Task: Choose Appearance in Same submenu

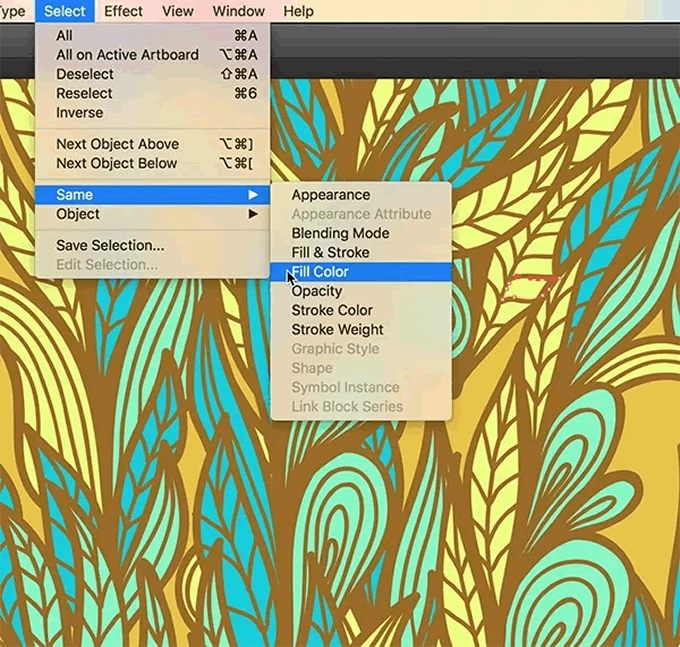Action: [330, 195]
